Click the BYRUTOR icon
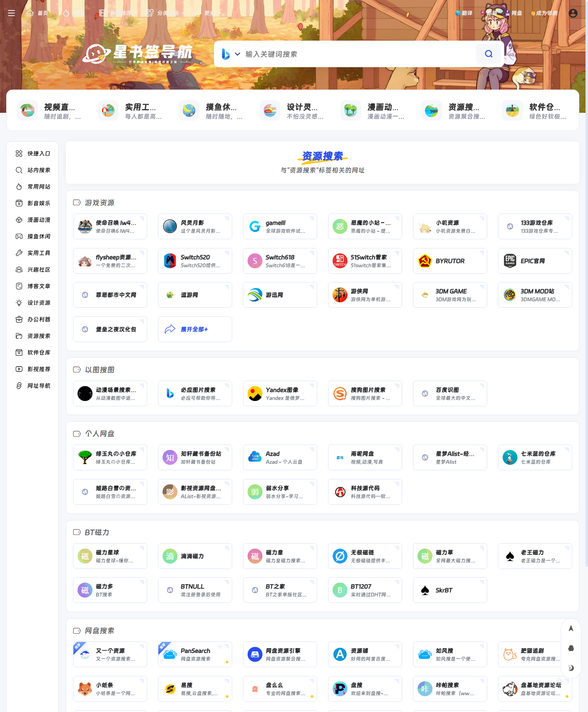Viewport: 588px width, 712px height. point(425,261)
